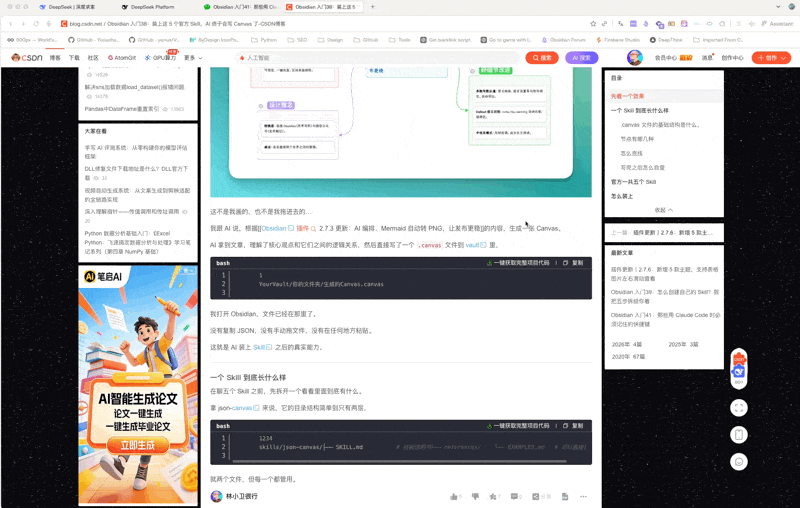Click the report icon beside the share button
The width and height of the screenshot is (800, 508).
pos(565,496)
